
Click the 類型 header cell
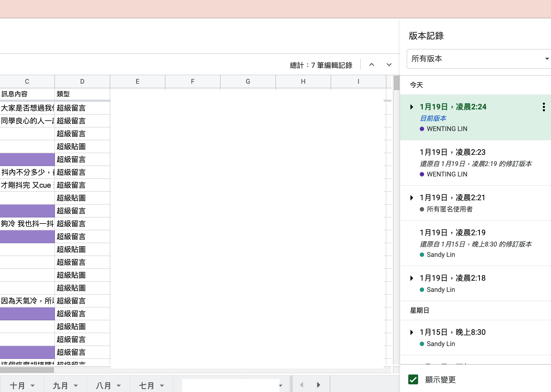tap(82, 94)
